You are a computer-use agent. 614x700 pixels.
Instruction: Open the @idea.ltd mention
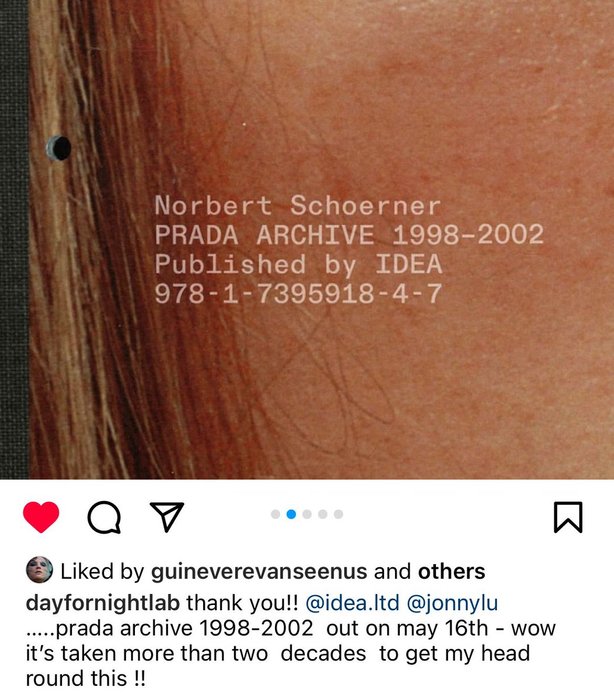point(352,603)
